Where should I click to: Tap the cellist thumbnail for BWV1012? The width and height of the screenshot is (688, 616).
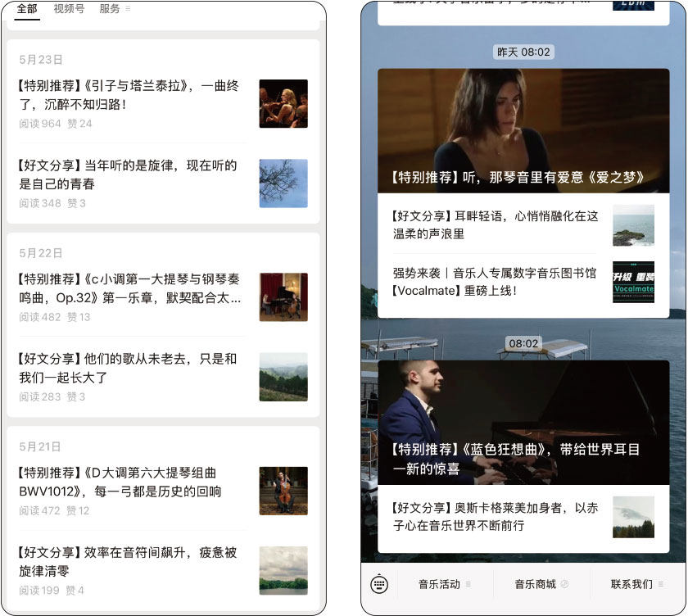[x=283, y=491]
